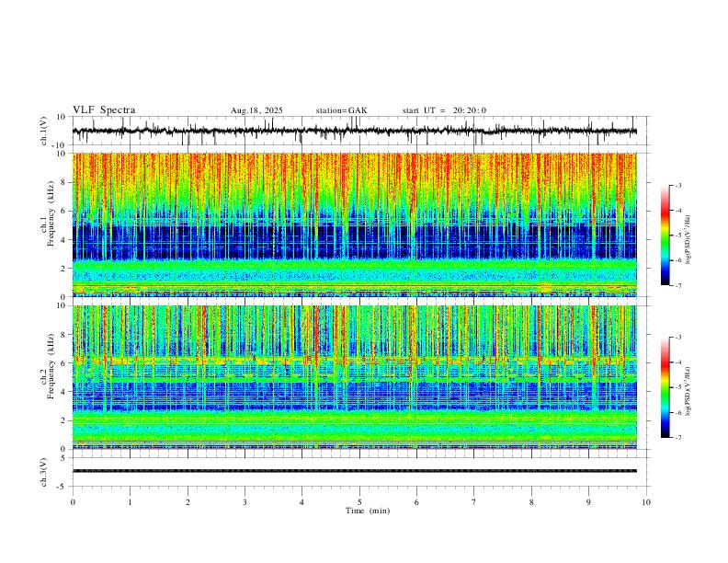Click the 'station=GAK' label
Image resolution: width=728 pixels, height=563 pixels.
point(342,110)
